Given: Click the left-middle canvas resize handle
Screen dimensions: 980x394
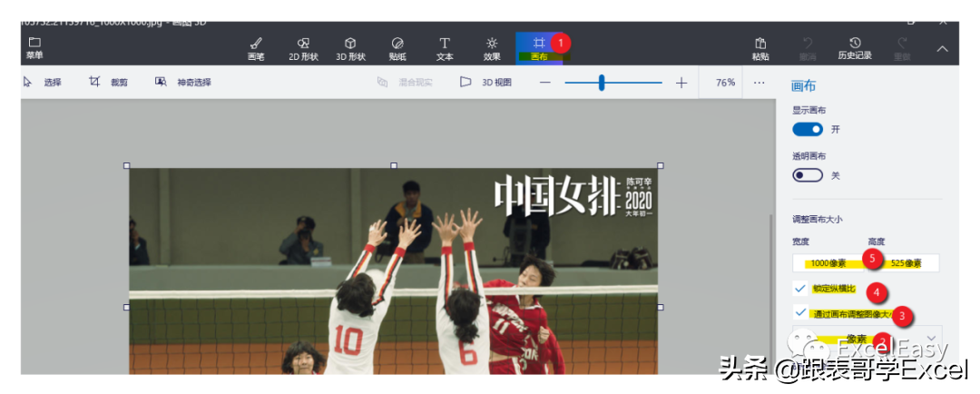Looking at the screenshot, I should [x=126, y=307].
